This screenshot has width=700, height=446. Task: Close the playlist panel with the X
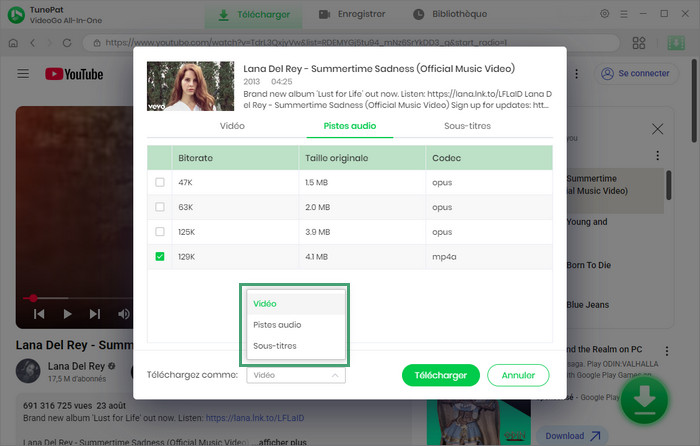657,129
